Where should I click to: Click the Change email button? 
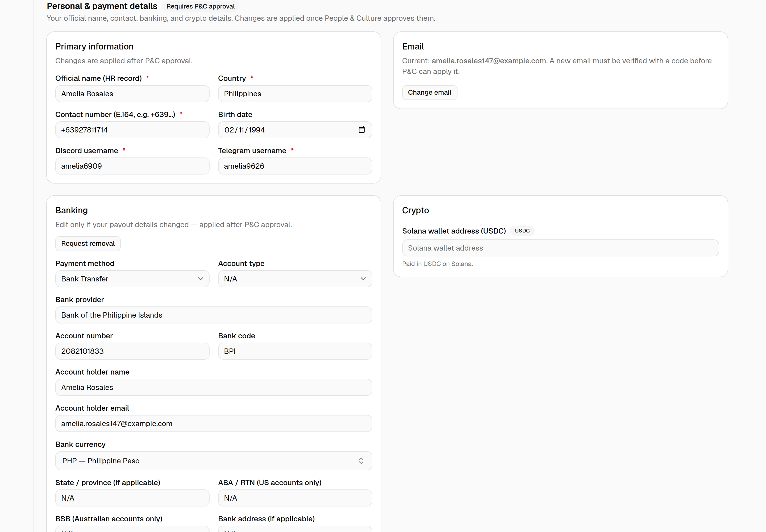click(429, 92)
